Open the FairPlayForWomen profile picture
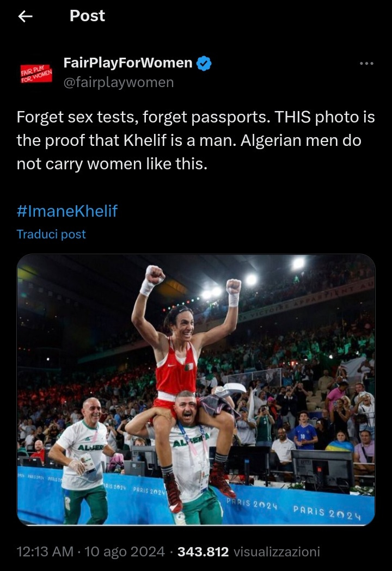The image size is (392, 571). [36, 73]
